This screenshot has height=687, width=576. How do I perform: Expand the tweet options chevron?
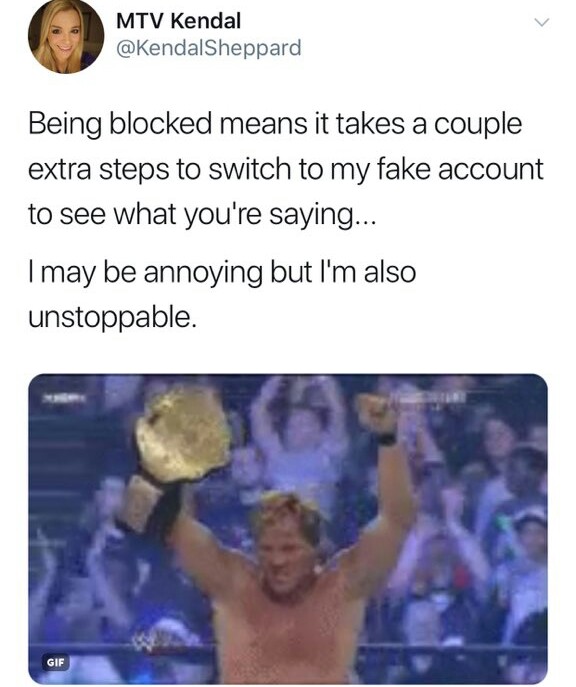tap(542, 22)
